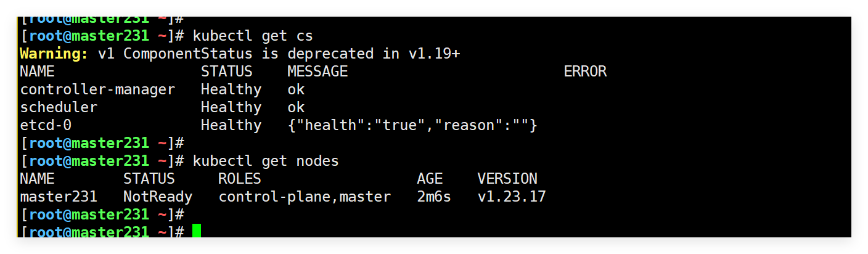Click the etcd health JSON message
The image size is (868, 254).
[412, 125]
